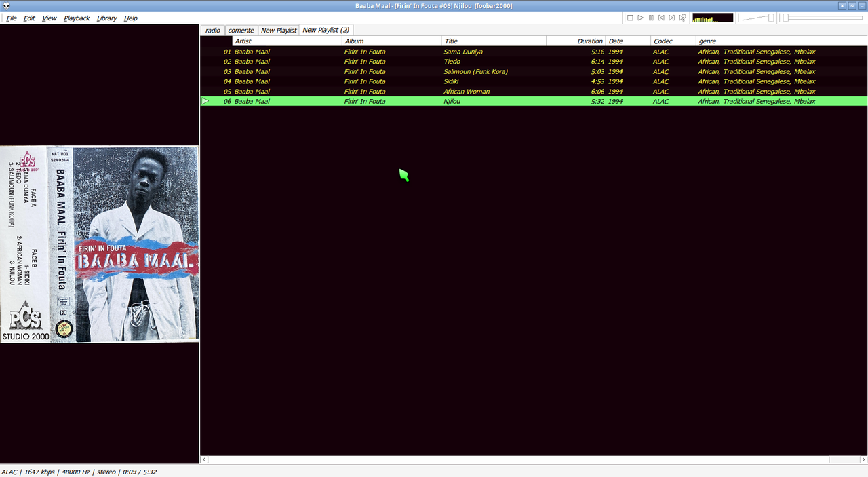Open the foobar2000 window menu icon in title bar

[6, 5]
